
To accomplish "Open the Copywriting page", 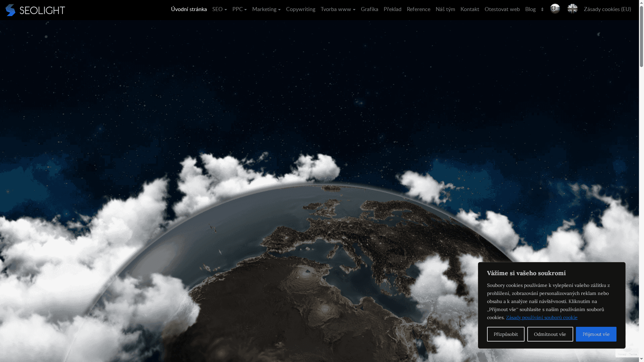I will [x=301, y=9].
